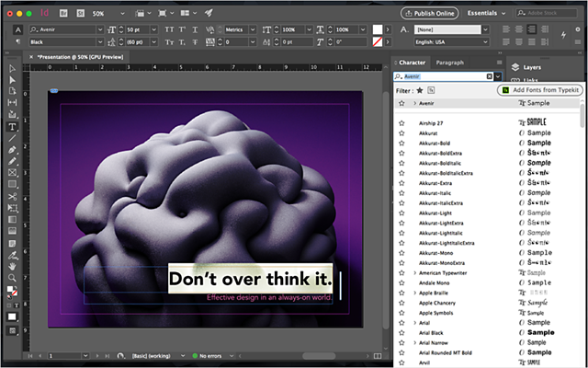
Task: Pick the Zoom magnifier tool
Action: pyautogui.click(x=12, y=277)
